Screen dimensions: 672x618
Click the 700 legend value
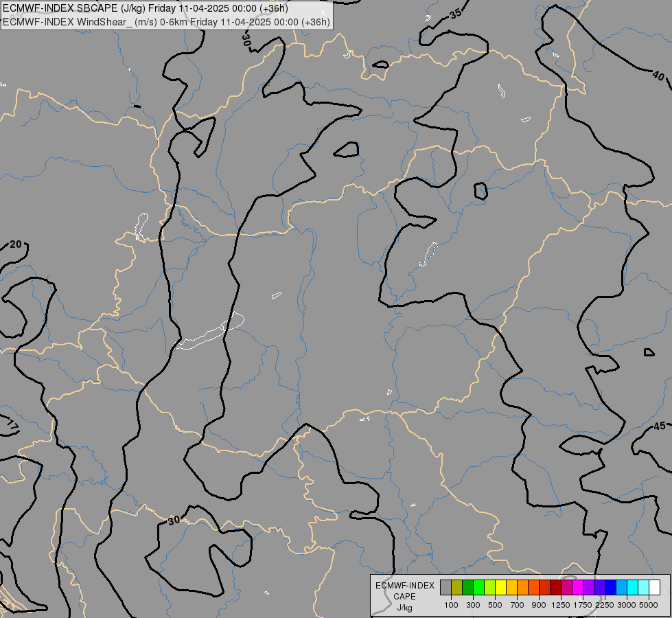click(518, 605)
